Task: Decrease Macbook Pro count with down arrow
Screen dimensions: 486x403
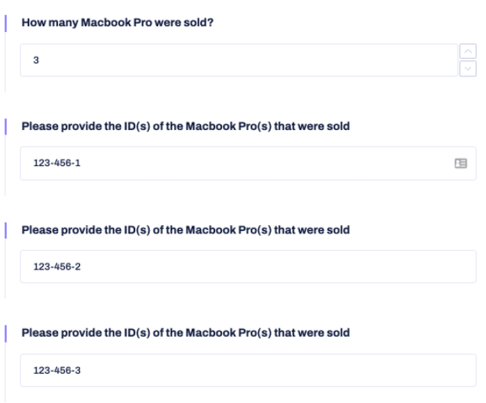Action: [x=468, y=69]
